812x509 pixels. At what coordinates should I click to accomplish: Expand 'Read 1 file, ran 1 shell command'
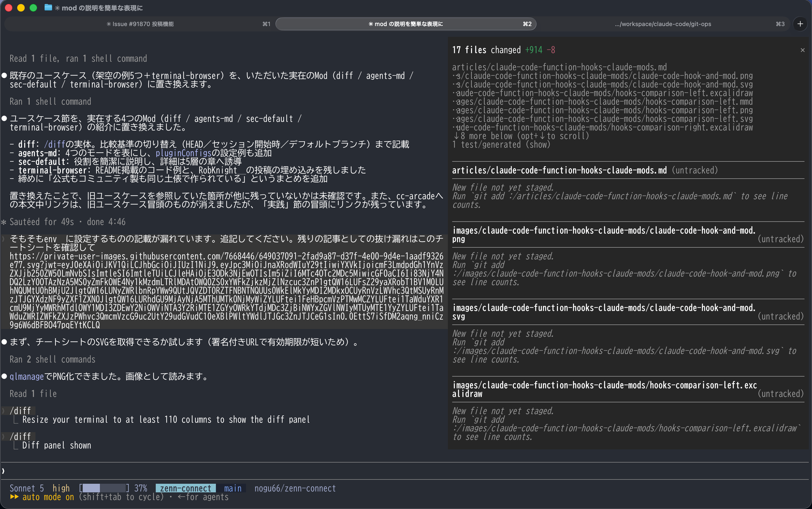pyautogui.click(x=78, y=59)
